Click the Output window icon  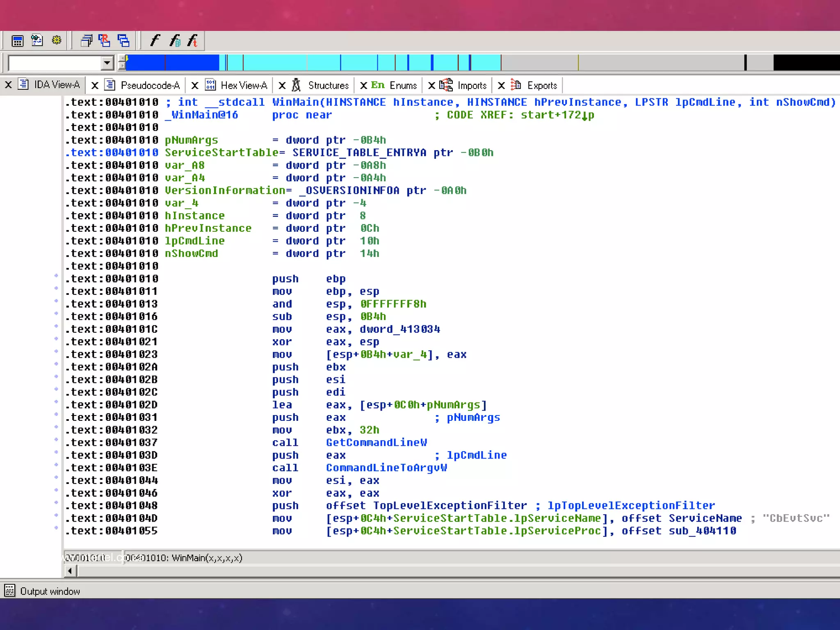click(10, 591)
